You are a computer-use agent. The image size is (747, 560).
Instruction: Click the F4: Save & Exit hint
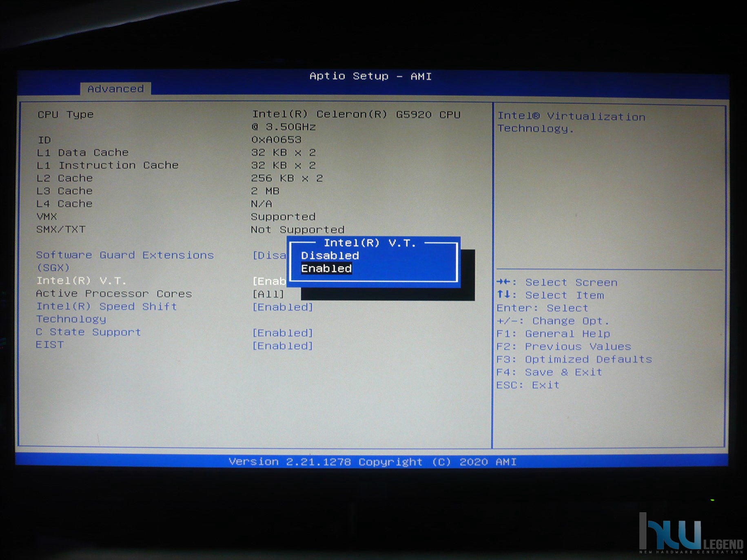pos(549,372)
